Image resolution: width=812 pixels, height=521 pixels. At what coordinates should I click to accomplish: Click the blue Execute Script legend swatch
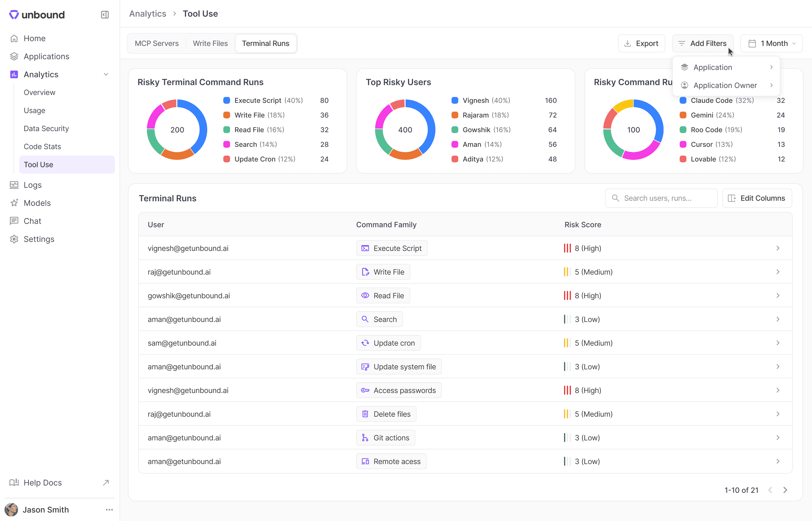click(x=227, y=100)
